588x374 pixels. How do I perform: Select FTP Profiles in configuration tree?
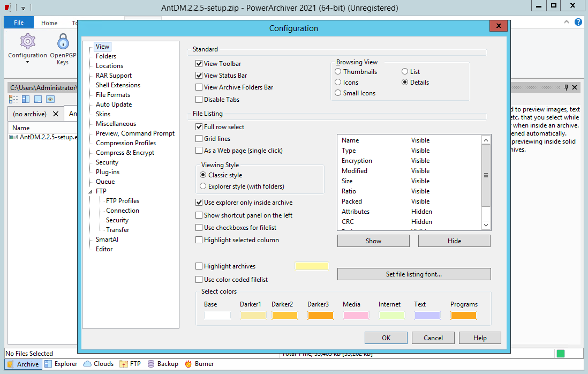click(x=122, y=201)
